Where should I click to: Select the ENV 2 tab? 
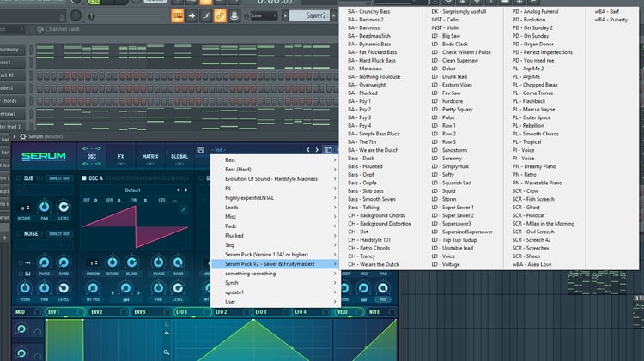(107, 312)
